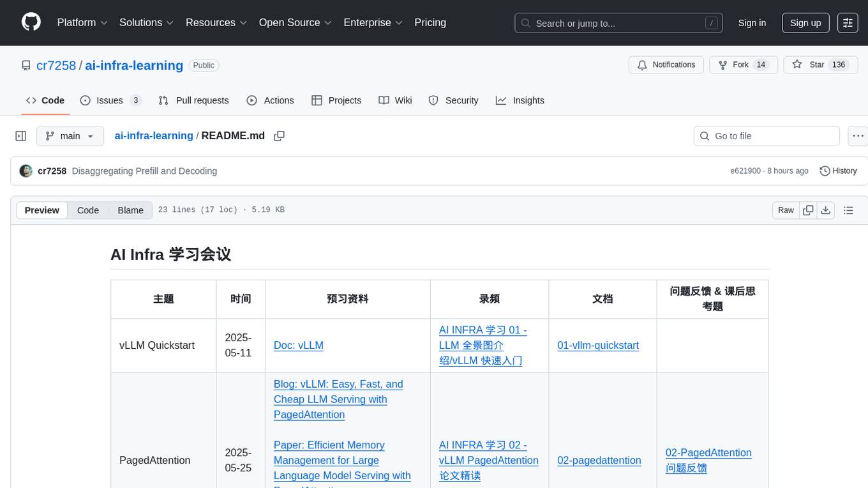Click Sign in

coord(752,22)
